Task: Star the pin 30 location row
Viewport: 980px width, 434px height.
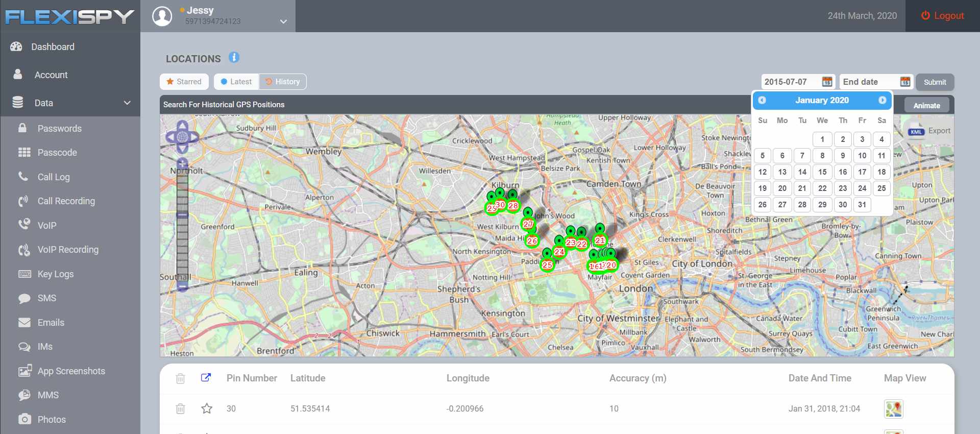Action: (207, 408)
